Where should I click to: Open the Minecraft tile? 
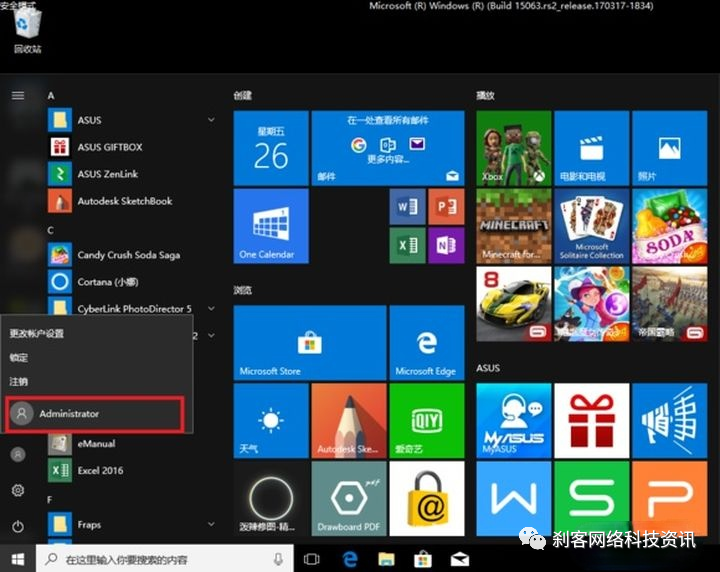pyautogui.click(x=514, y=226)
